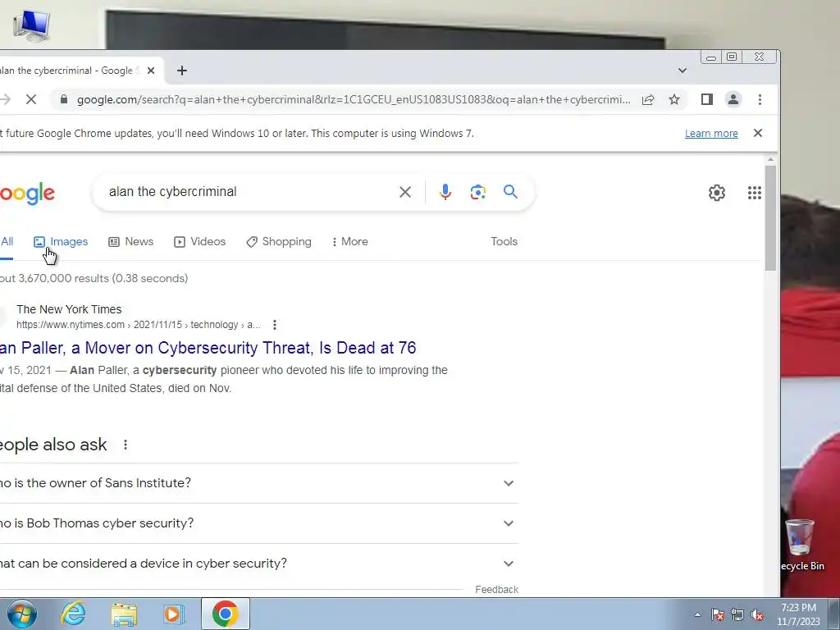Open Windows Explorer from taskbar

124,614
